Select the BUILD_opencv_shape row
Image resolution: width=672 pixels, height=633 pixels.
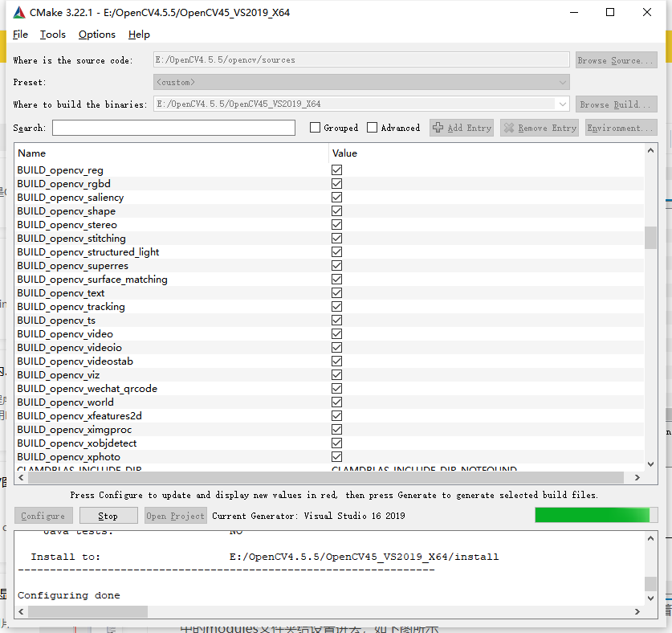tap(329, 211)
